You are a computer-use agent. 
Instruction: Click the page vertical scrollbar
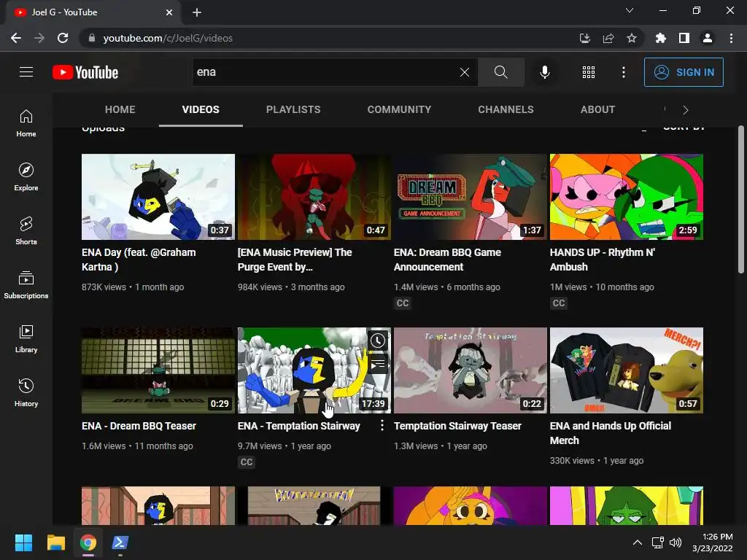(x=741, y=200)
